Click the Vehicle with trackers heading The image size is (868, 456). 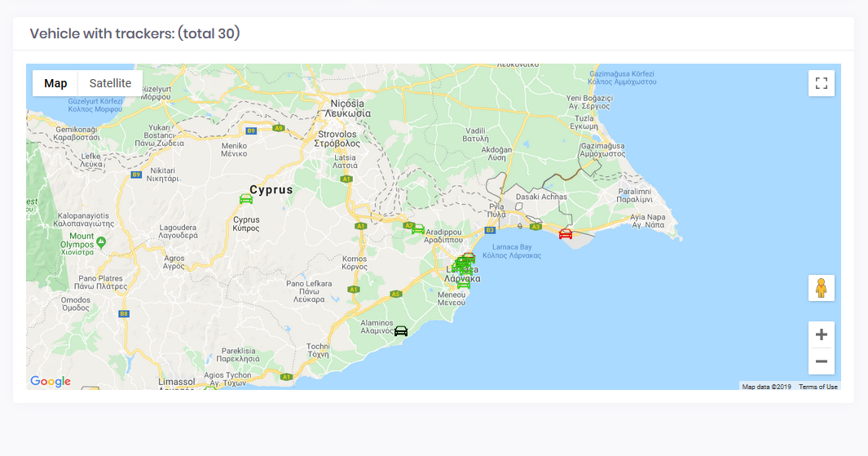pos(135,33)
